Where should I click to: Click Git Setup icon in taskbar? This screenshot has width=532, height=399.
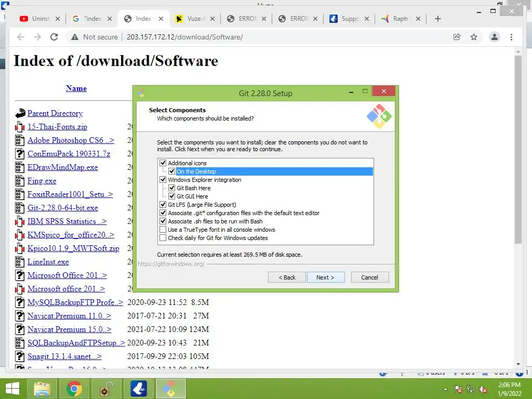click(170, 389)
